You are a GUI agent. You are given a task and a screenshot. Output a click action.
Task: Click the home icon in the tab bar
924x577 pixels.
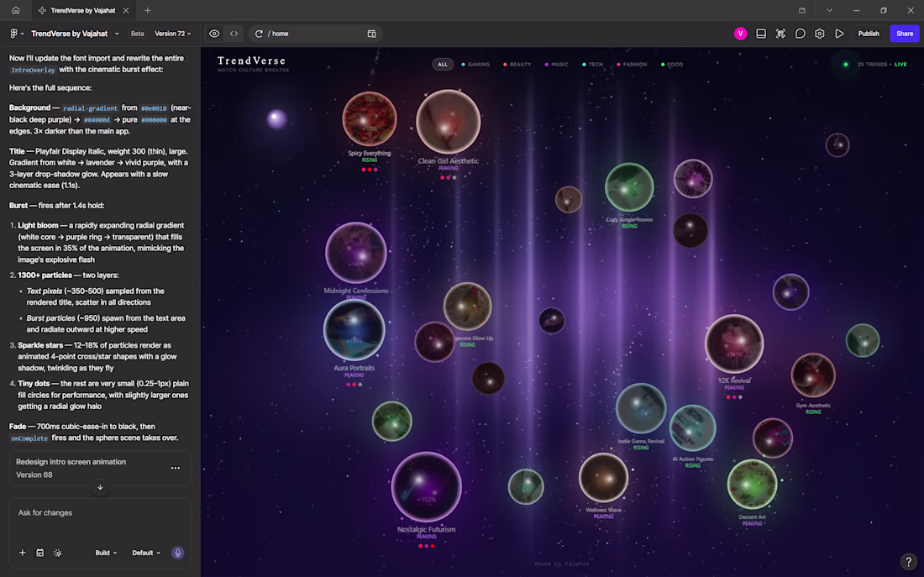[x=16, y=10]
